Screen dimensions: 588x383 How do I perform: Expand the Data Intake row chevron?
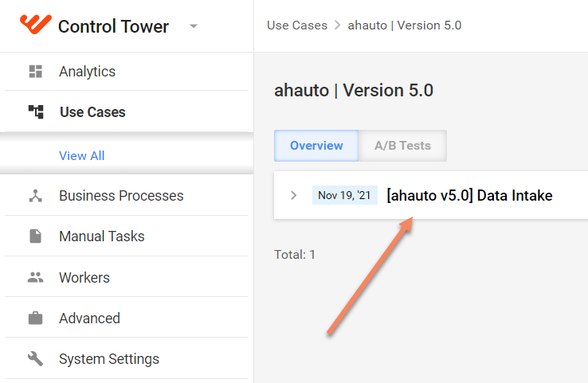294,195
